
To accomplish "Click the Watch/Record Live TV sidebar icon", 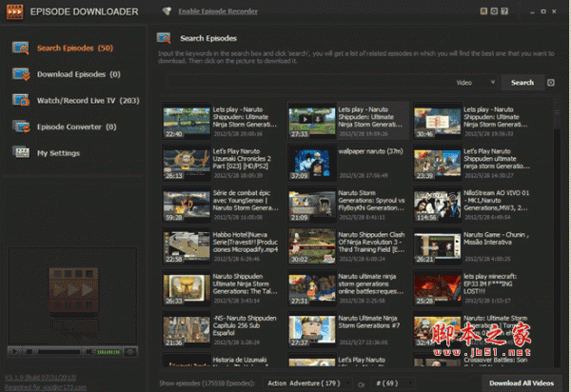I will click(20, 100).
